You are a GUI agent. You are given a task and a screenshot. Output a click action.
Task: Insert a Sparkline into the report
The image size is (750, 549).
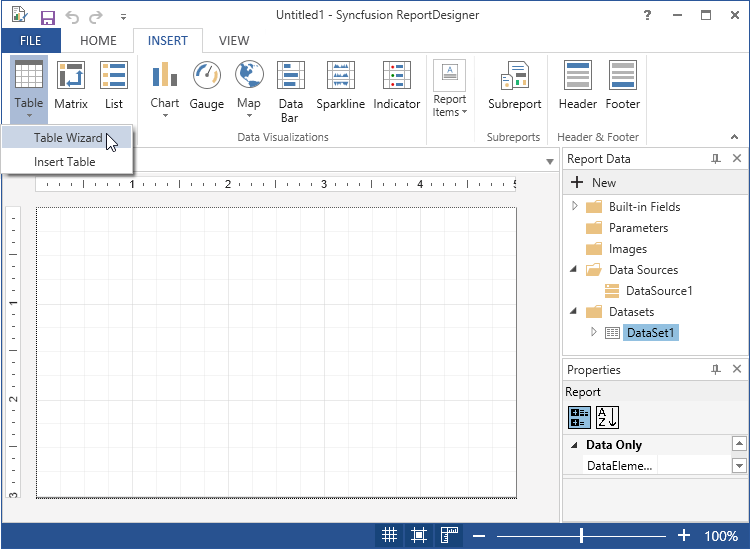click(341, 85)
